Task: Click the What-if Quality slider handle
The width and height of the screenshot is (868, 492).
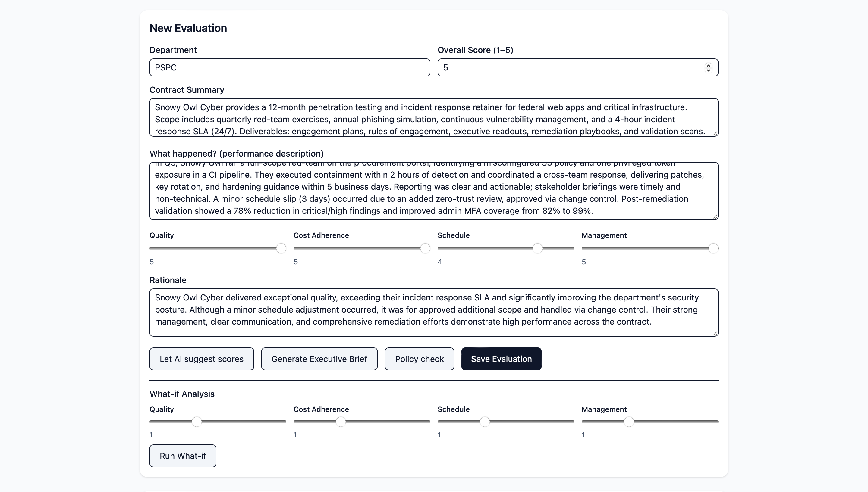Action: pyautogui.click(x=197, y=422)
